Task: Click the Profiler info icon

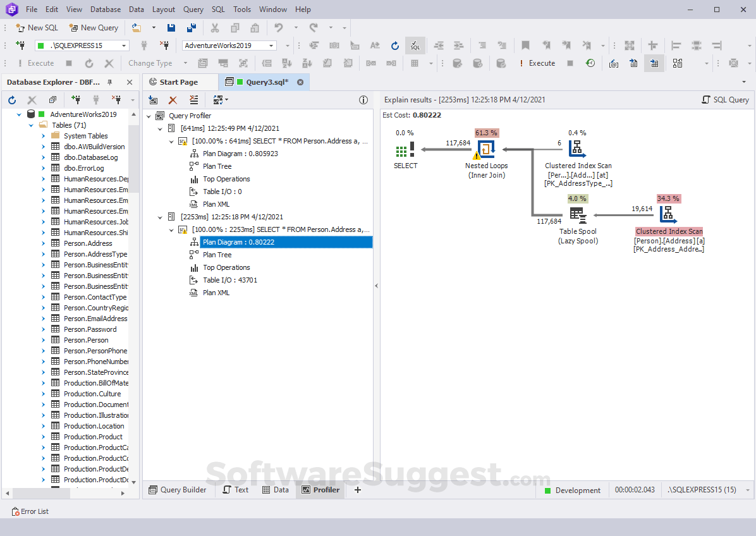Action: tap(363, 100)
